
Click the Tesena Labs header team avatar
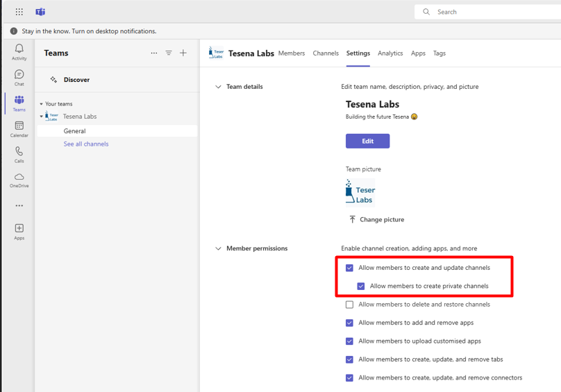pyautogui.click(x=216, y=53)
